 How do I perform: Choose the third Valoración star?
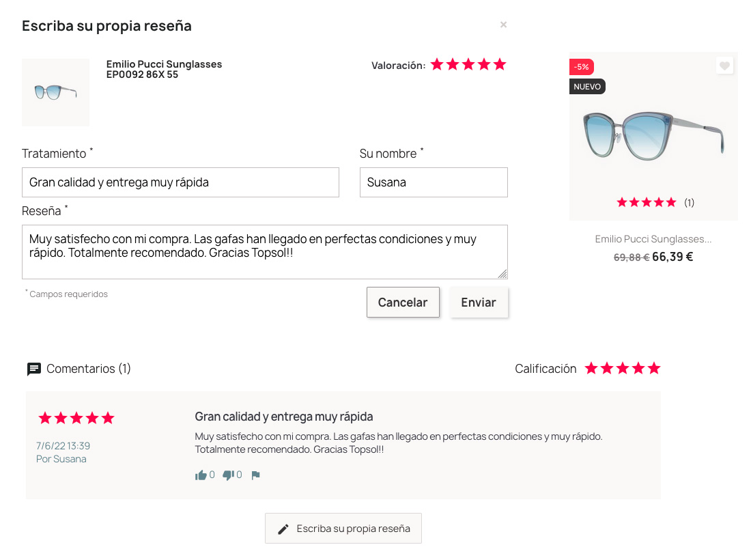(468, 64)
